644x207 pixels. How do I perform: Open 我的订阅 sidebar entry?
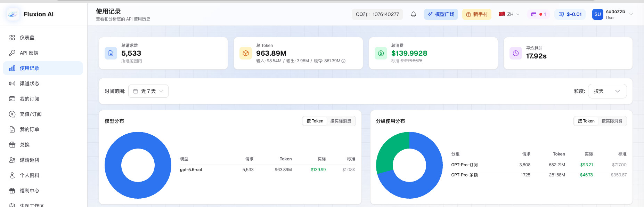coord(43,99)
